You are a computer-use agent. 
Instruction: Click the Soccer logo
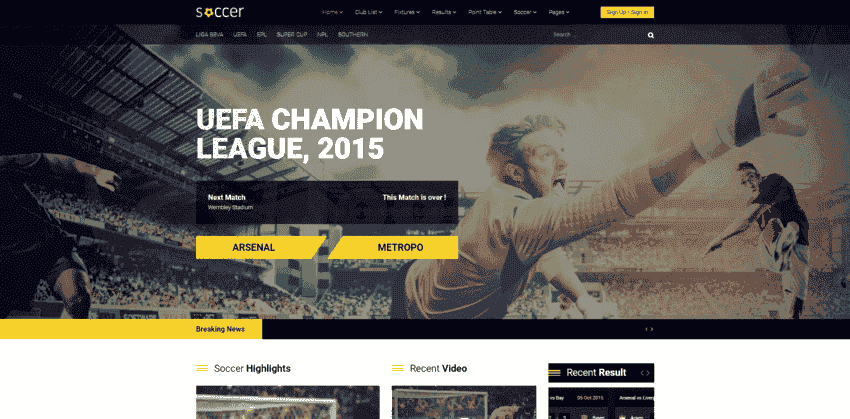point(220,12)
